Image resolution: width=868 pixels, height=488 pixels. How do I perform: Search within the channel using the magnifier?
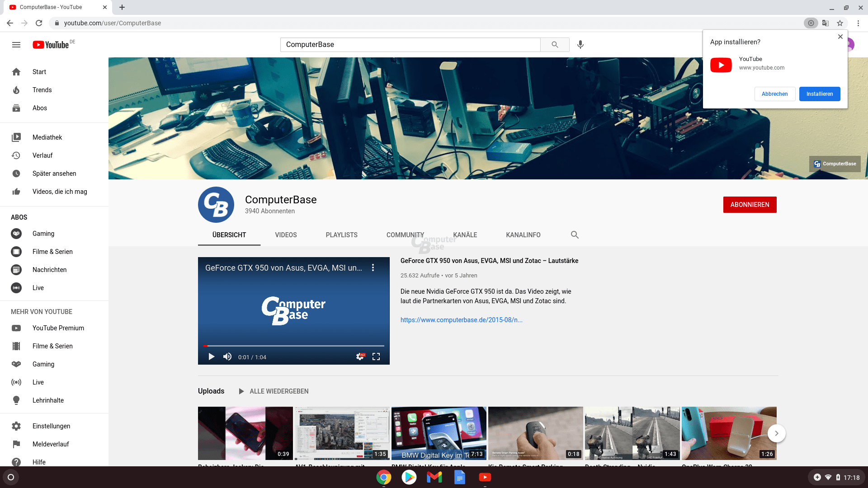pos(575,235)
